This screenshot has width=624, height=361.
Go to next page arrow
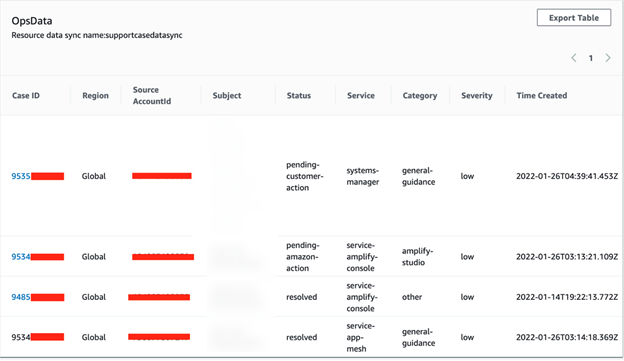click(x=608, y=58)
